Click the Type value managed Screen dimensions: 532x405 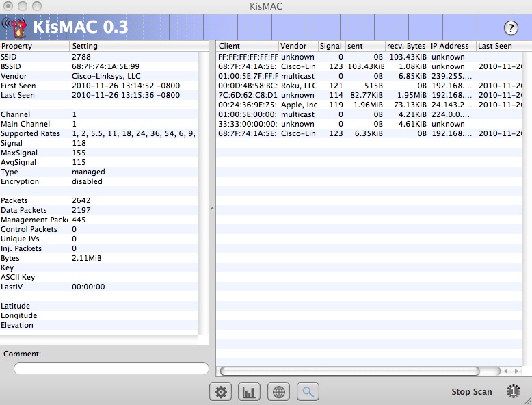pos(88,172)
